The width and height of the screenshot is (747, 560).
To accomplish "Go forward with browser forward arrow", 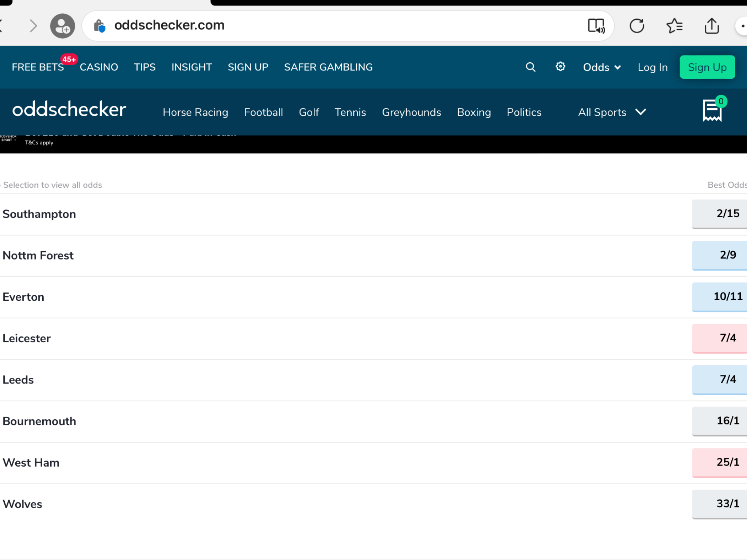I will pyautogui.click(x=33, y=26).
